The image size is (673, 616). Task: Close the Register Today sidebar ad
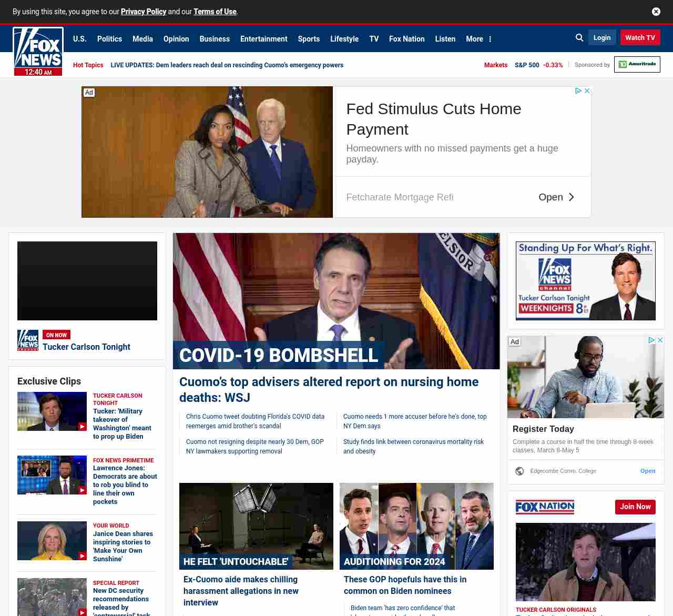[x=660, y=340]
